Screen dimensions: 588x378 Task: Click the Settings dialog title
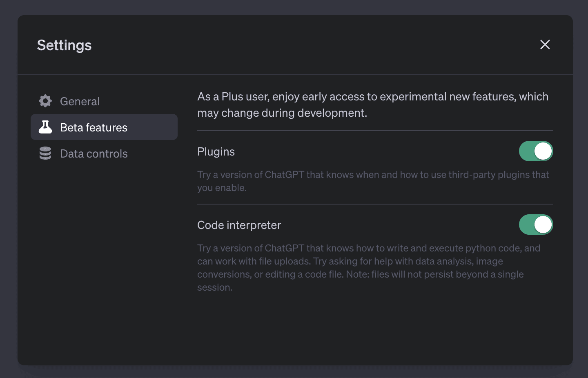[x=64, y=45]
